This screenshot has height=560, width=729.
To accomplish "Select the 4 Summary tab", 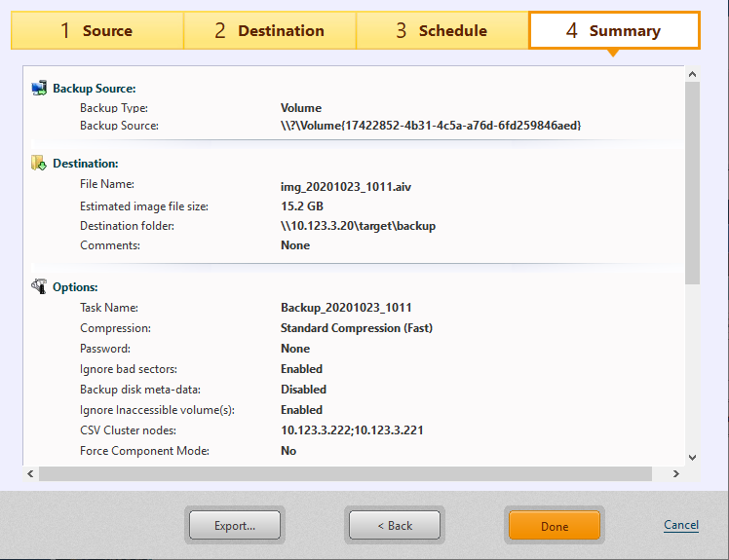I will coord(613,30).
